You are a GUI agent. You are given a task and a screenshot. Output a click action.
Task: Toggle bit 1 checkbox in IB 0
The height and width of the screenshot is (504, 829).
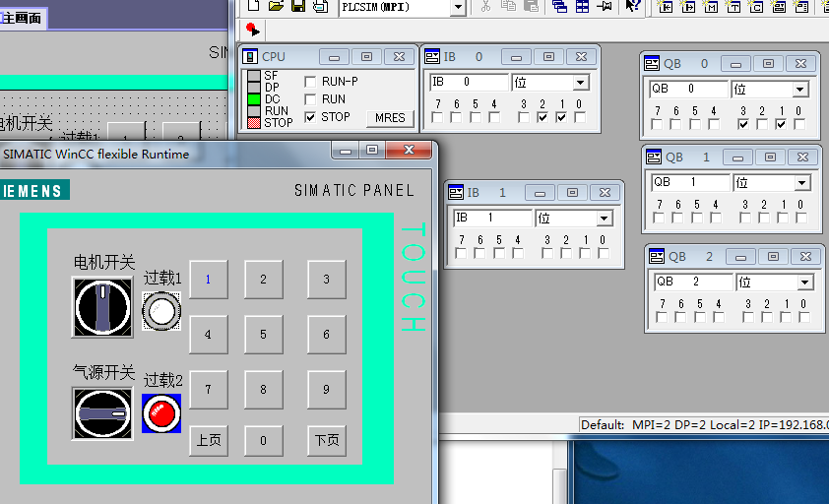point(561,117)
